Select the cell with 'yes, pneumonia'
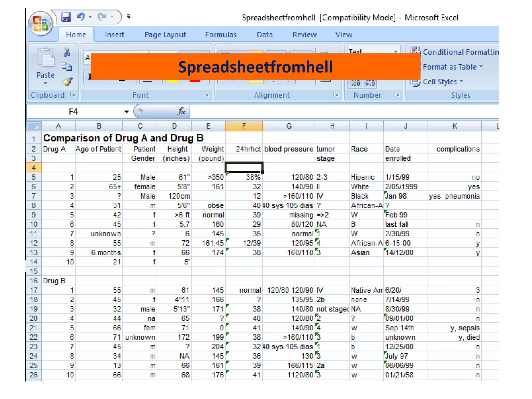This screenshot has height=399, width=532. point(455,196)
